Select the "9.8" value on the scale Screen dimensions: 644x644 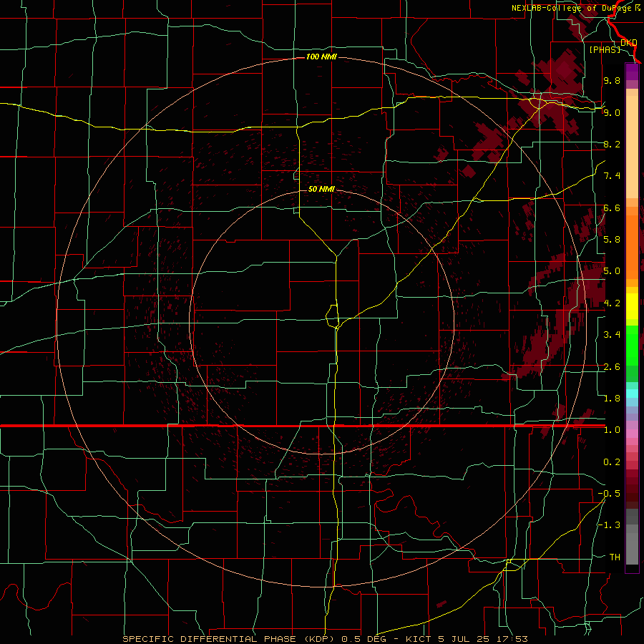[x=612, y=80]
